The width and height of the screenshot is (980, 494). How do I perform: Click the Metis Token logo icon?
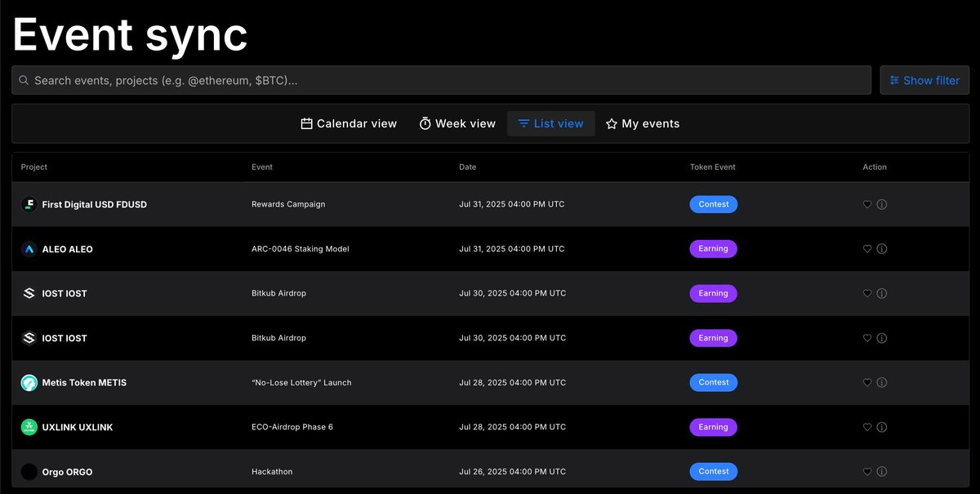pyautogui.click(x=29, y=382)
